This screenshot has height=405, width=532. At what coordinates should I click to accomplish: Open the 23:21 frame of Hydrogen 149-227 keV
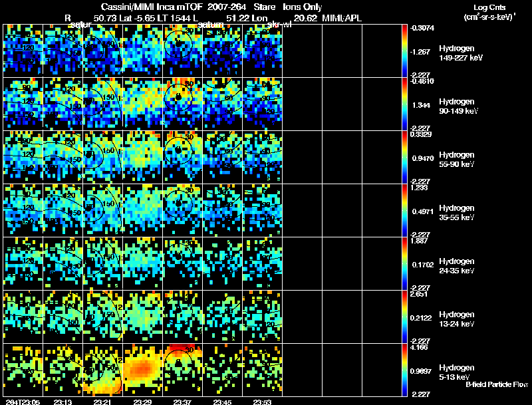click(102, 51)
